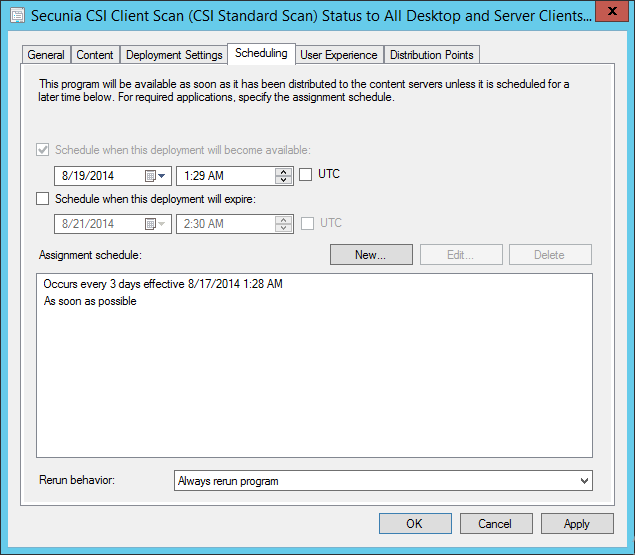Click New to add assignment schedule
Image resolution: width=635 pixels, height=555 pixels.
(371, 255)
